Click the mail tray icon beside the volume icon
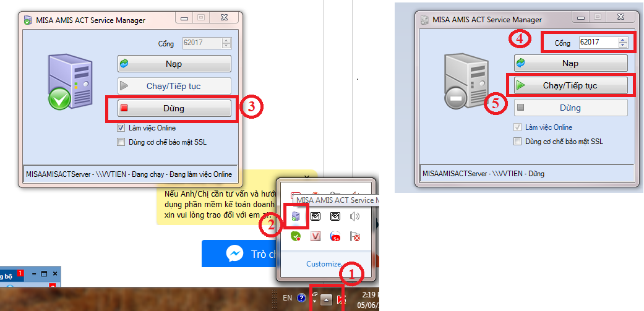This screenshot has height=311, width=644. (335, 216)
